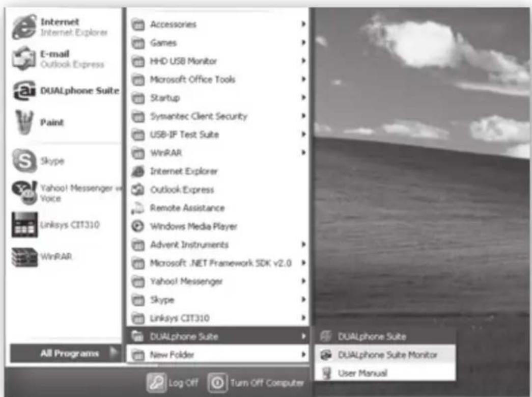This screenshot has width=532, height=397.
Task: Expand the New Folder submenu arrow
Action: point(303,354)
